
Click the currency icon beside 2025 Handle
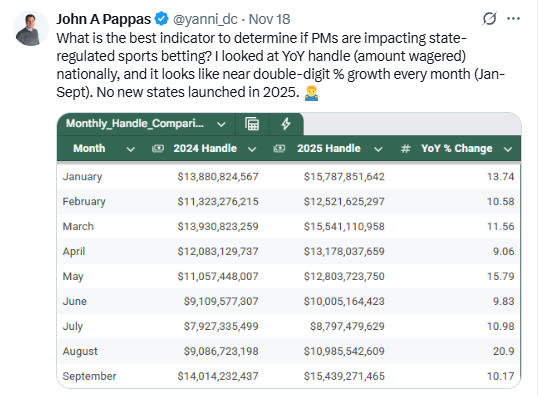279,148
